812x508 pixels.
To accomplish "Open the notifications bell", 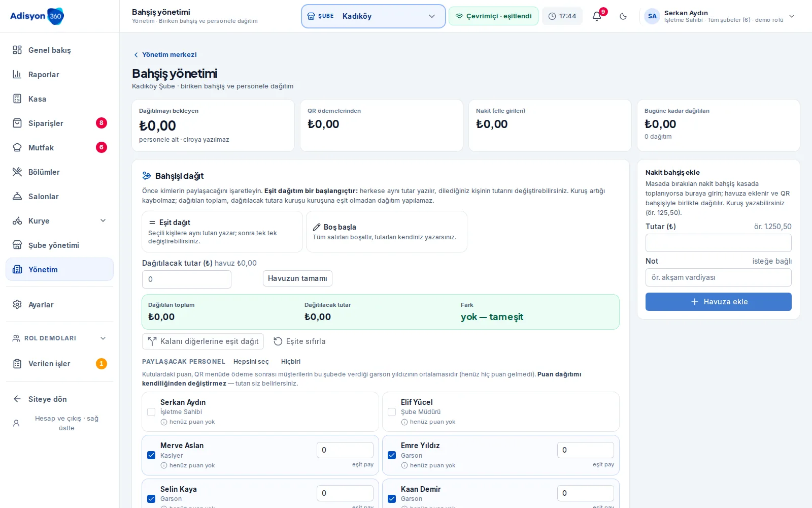I will tap(597, 16).
